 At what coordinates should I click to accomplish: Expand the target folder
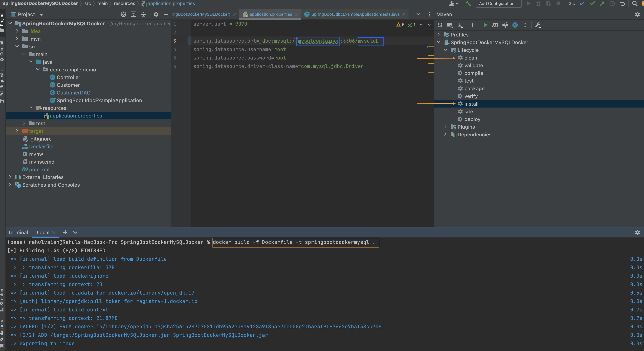[x=17, y=131]
